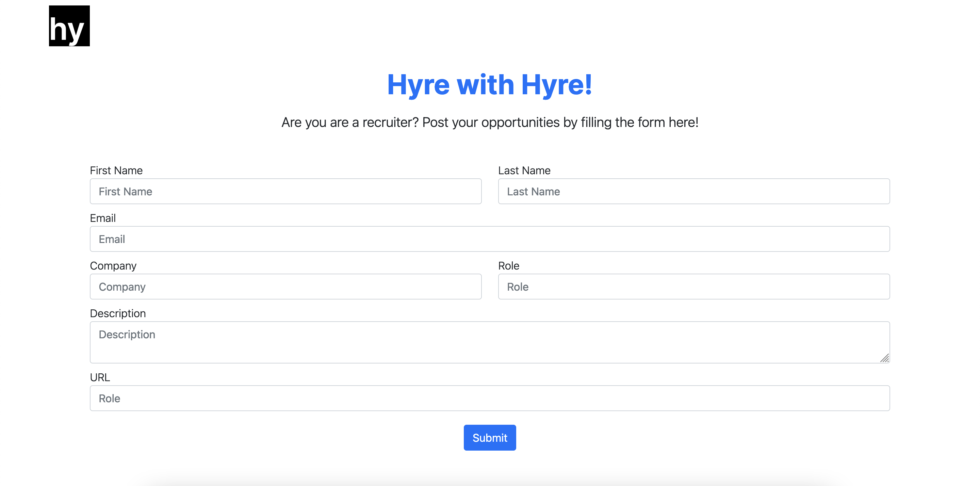The image size is (980, 486).
Task: Click the First Name label
Action: point(116,171)
